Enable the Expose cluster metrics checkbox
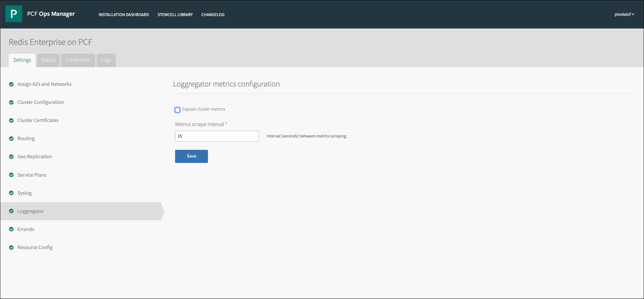Image resolution: width=644 pixels, height=299 pixels. tap(177, 110)
